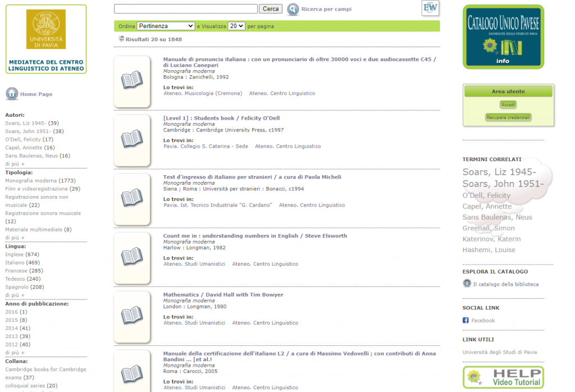
Task: Click Recupera credenziali button
Action: (x=508, y=117)
